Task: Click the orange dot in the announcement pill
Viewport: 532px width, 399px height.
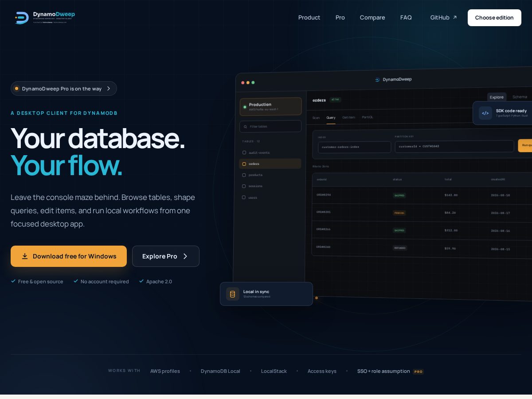Action: click(17, 88)
